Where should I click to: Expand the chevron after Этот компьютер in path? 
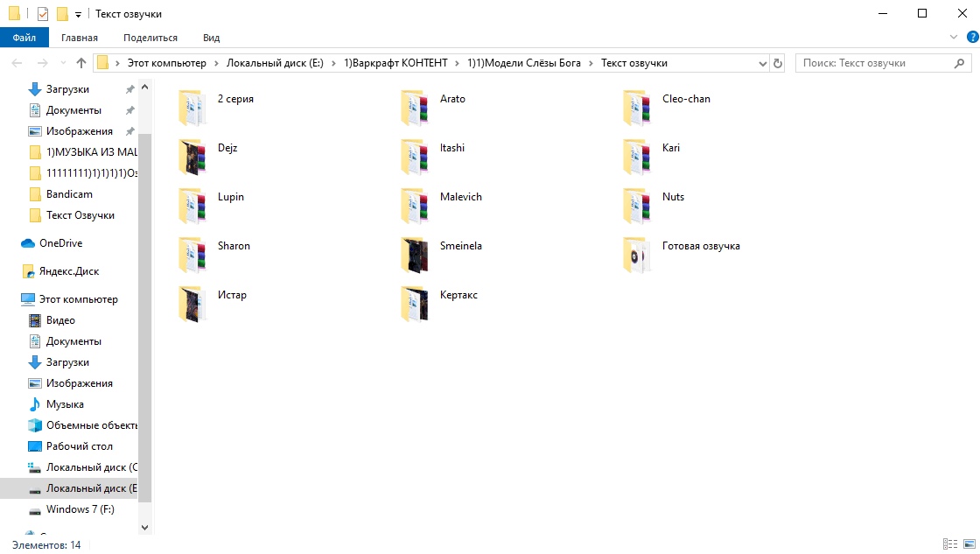(x=216, y=63)
